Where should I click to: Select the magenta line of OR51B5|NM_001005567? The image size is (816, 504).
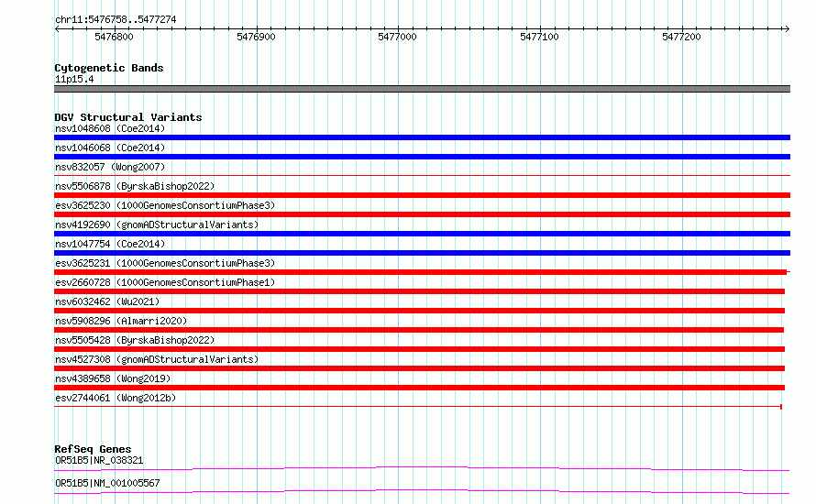[422, 491]
